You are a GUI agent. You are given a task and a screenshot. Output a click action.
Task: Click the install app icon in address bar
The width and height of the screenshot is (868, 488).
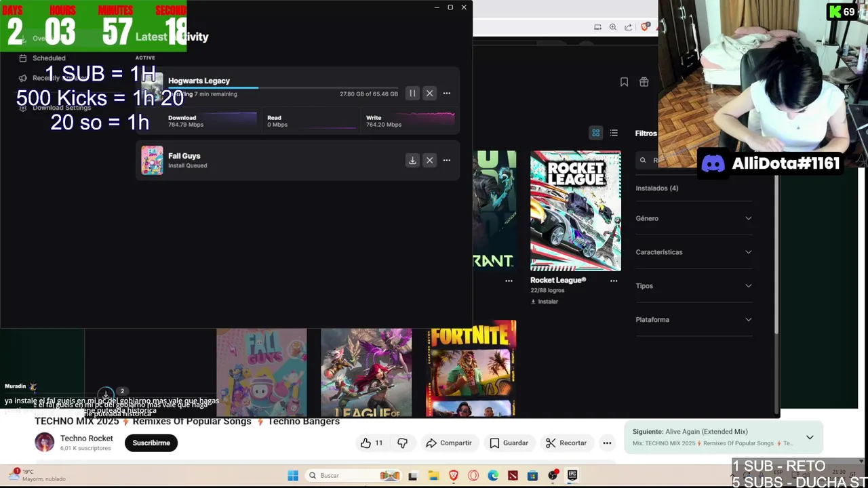click(597, 27)
